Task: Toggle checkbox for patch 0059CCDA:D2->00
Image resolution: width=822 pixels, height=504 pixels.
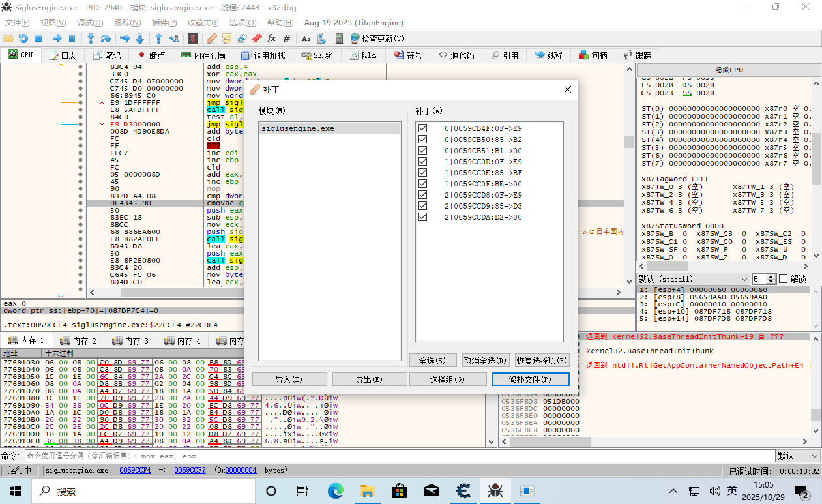Action: [422, 217]
